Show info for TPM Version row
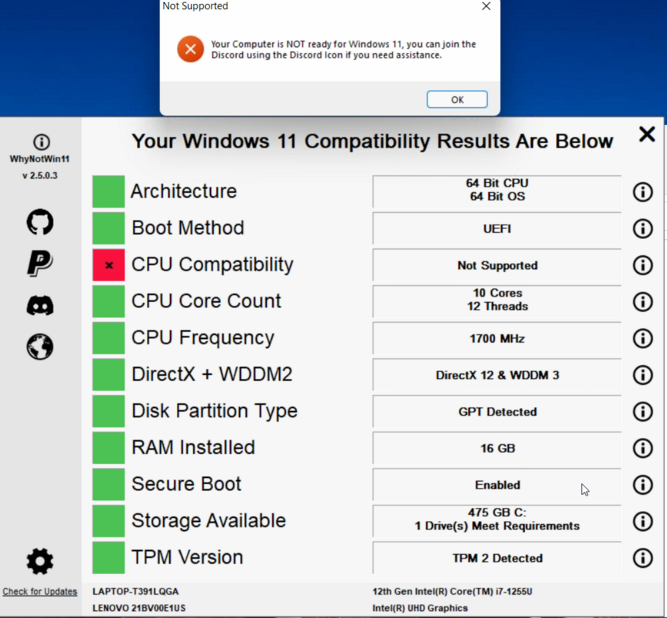The height and width of the screenshot is (618, 667). point(642,558)
